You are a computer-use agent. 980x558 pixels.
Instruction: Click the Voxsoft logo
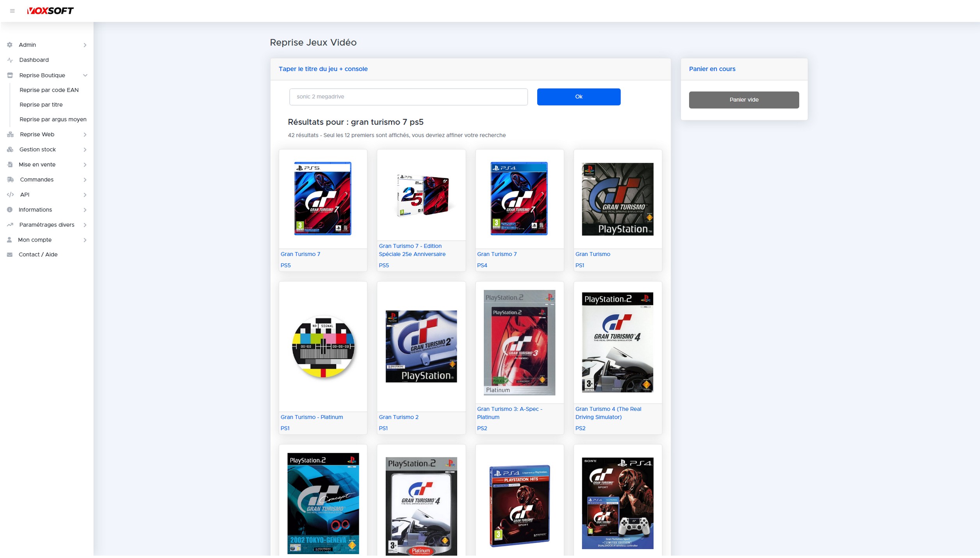tap(50, 11)
